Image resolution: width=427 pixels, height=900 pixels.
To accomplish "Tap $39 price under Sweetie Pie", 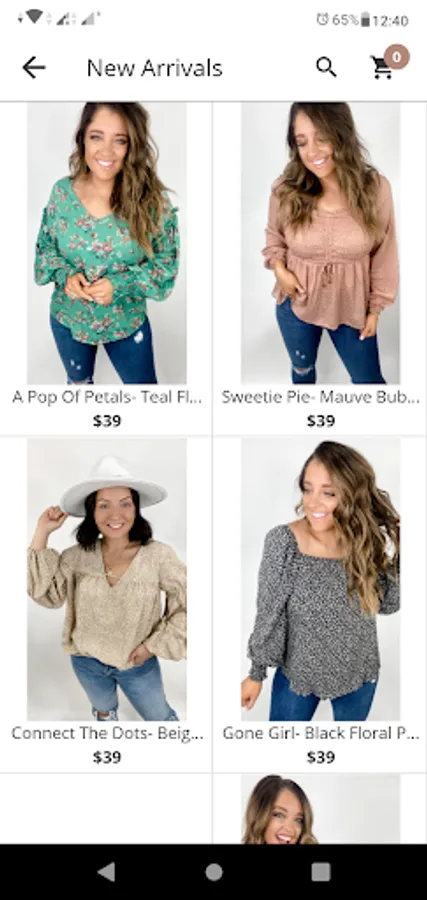I will [x=320, y=421].
